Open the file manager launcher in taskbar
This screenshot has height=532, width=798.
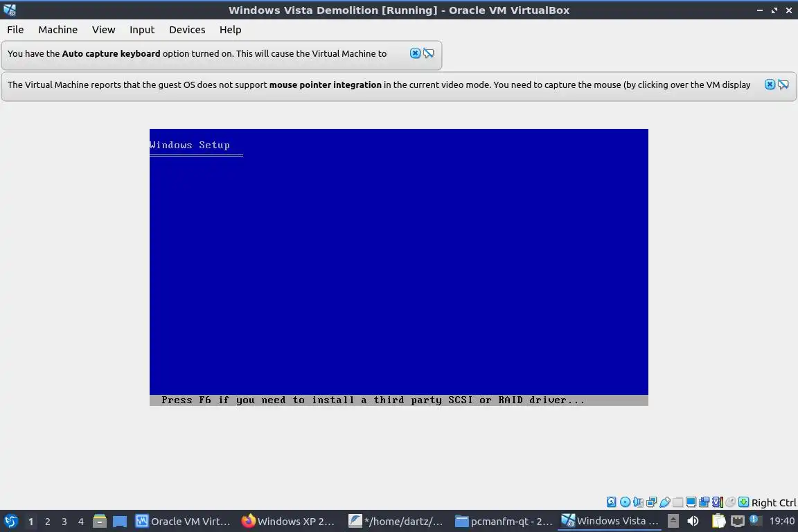pos(100,521)
